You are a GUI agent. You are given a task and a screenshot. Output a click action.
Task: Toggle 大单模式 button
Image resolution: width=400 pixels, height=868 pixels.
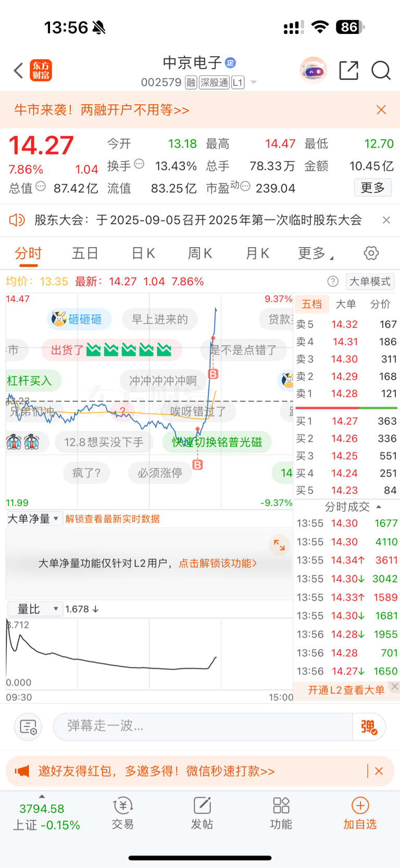coord(370,282)
